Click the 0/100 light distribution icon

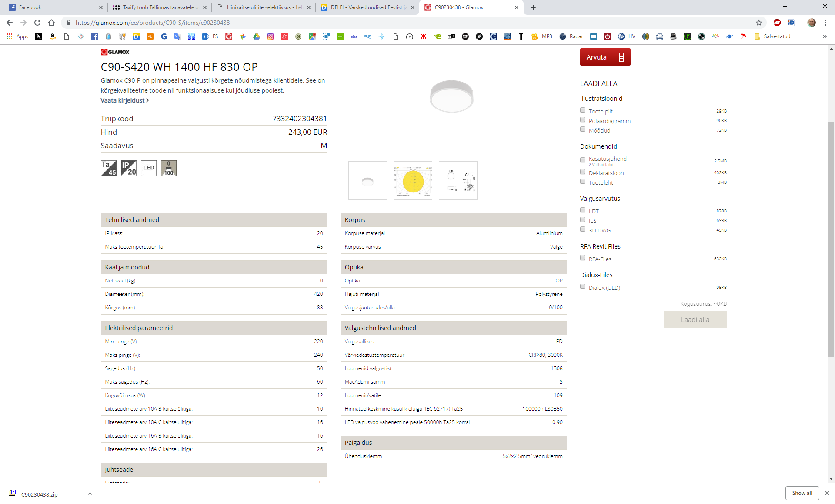169,168
